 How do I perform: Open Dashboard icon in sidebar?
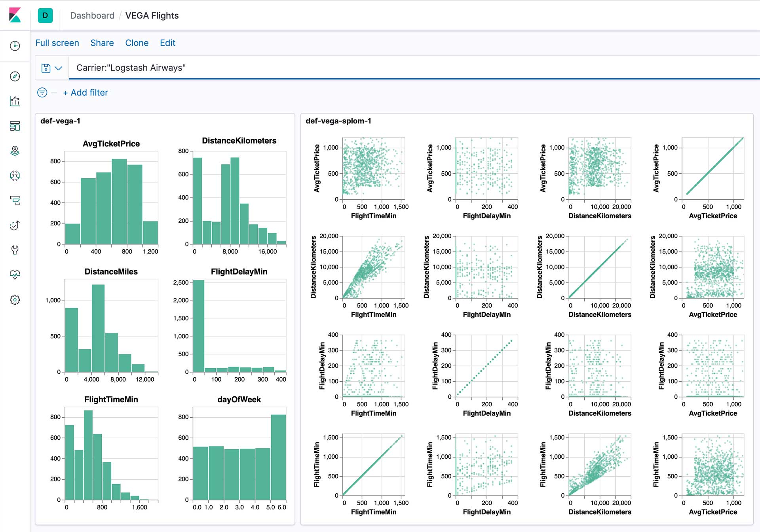pyautogui.click(x=15, y=126)
